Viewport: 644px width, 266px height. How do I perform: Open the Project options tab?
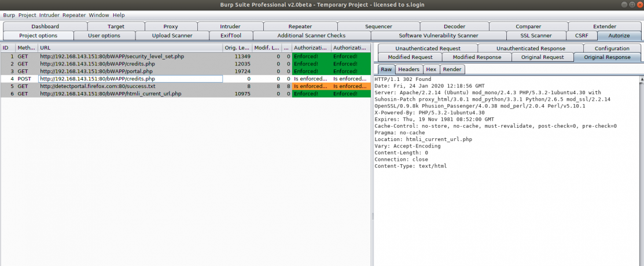38,36
